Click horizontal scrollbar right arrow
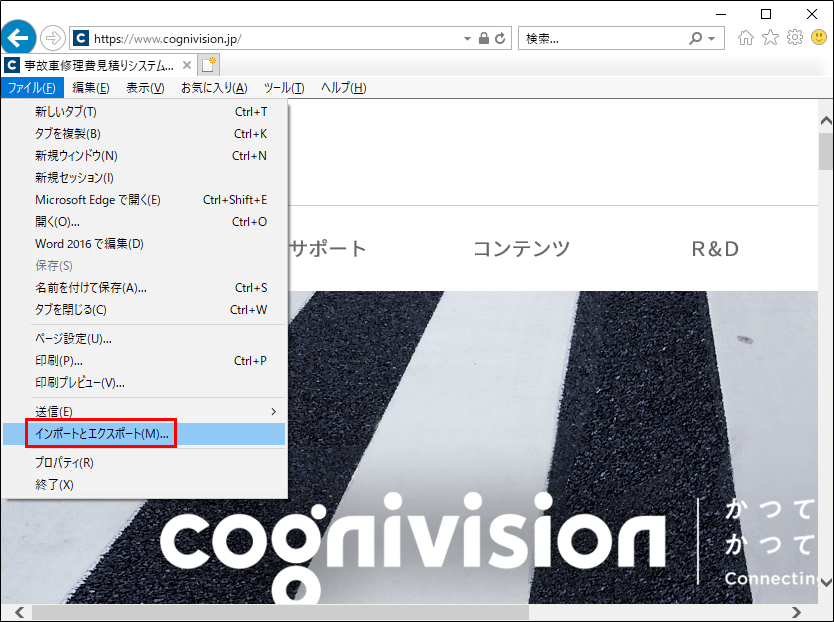This screenshot has width=834, height=622. click(796, 612)
